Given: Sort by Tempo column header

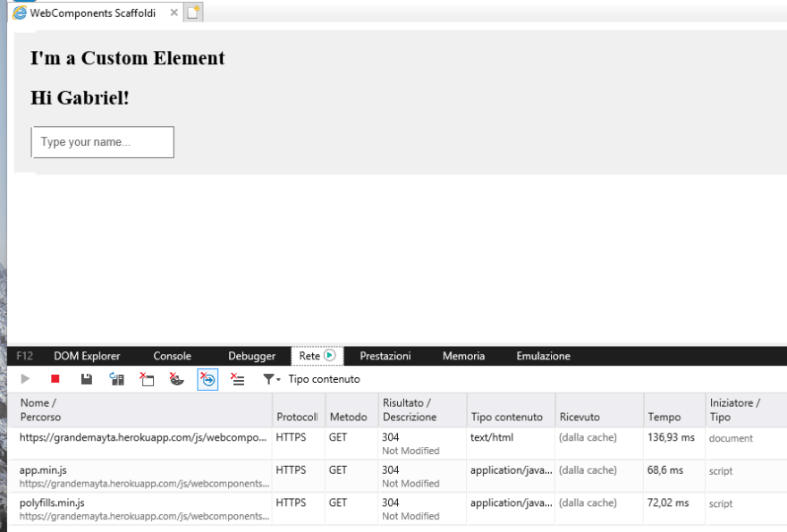Looking at the screenshot, I should click(674, 410).
